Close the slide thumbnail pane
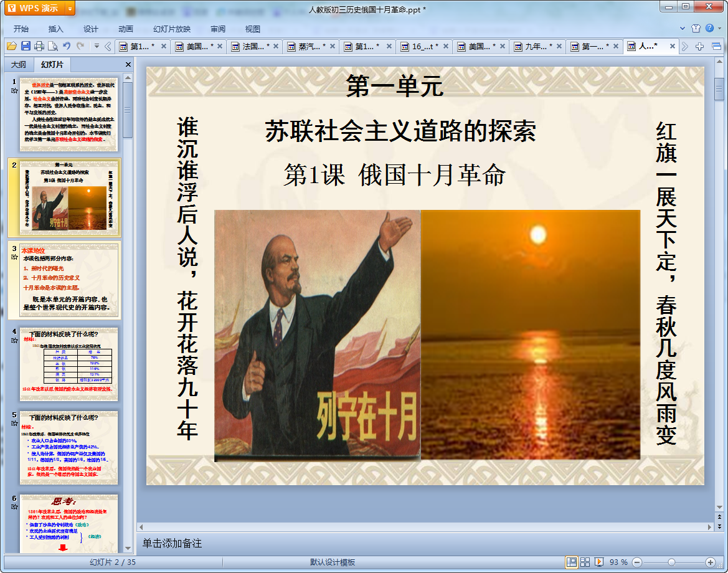 [128, 65]
